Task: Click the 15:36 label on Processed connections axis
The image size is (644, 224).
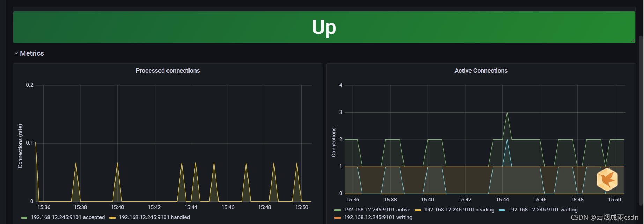Action: [44, 207]
